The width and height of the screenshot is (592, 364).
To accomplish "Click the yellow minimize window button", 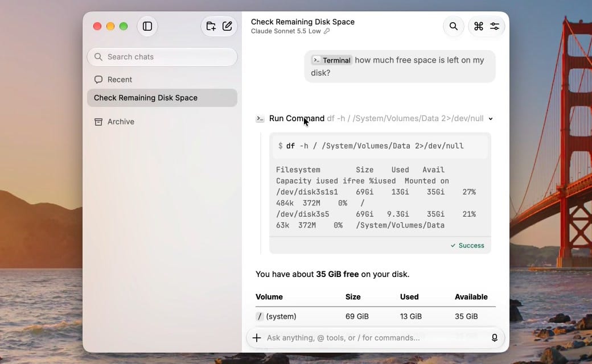I will click(x=110, y=26).
